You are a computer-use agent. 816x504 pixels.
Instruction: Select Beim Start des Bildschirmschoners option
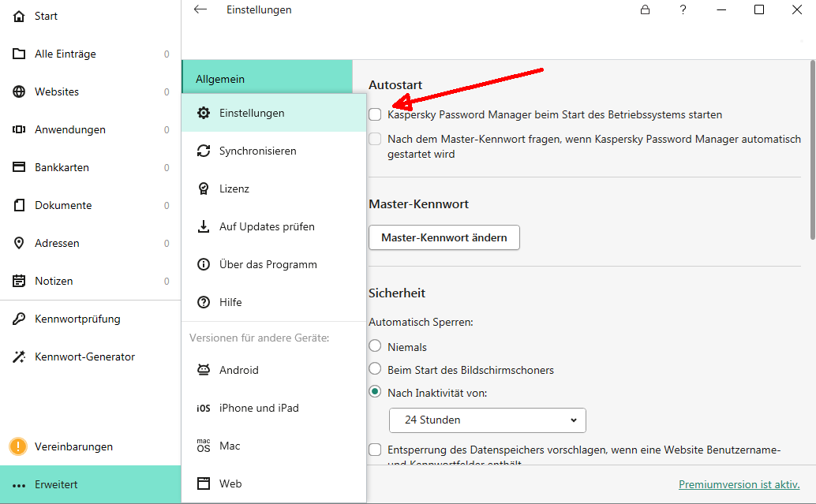[375, 369]
